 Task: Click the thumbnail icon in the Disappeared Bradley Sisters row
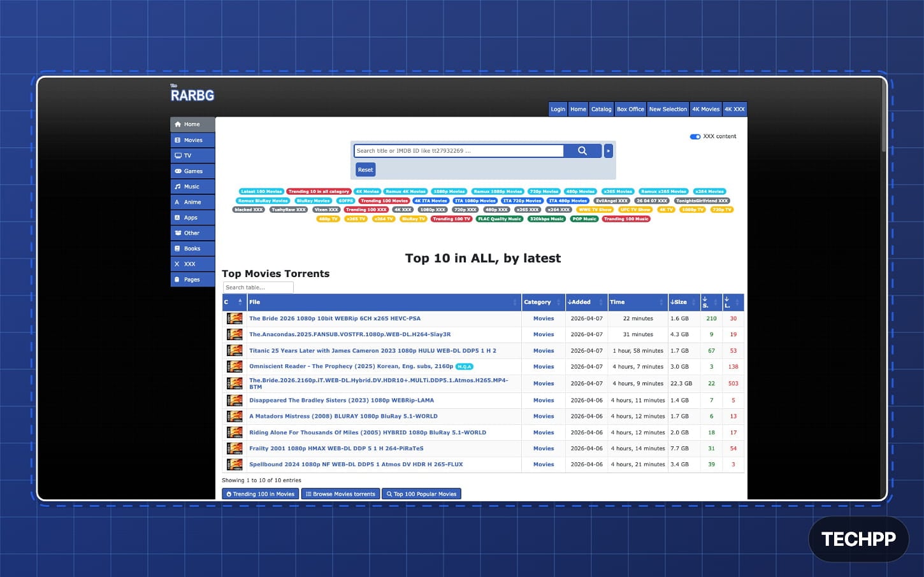tap(235, 401)
